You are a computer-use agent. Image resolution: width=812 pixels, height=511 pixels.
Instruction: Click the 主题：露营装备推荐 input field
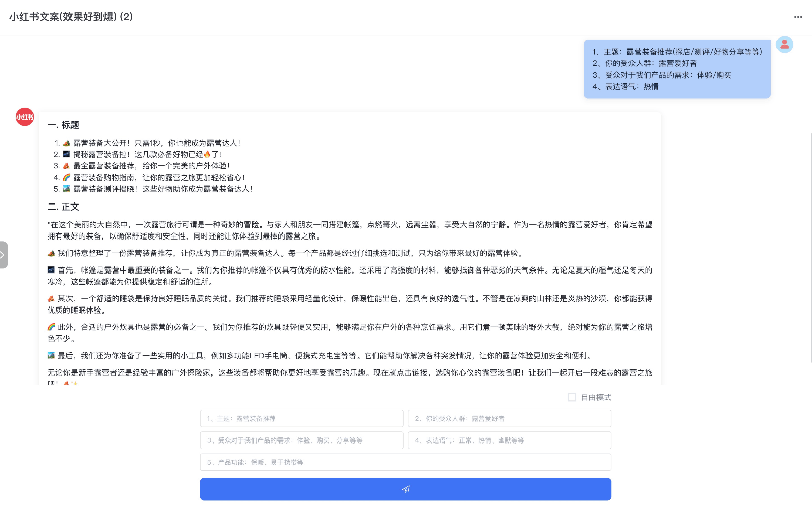coord(302,418)
